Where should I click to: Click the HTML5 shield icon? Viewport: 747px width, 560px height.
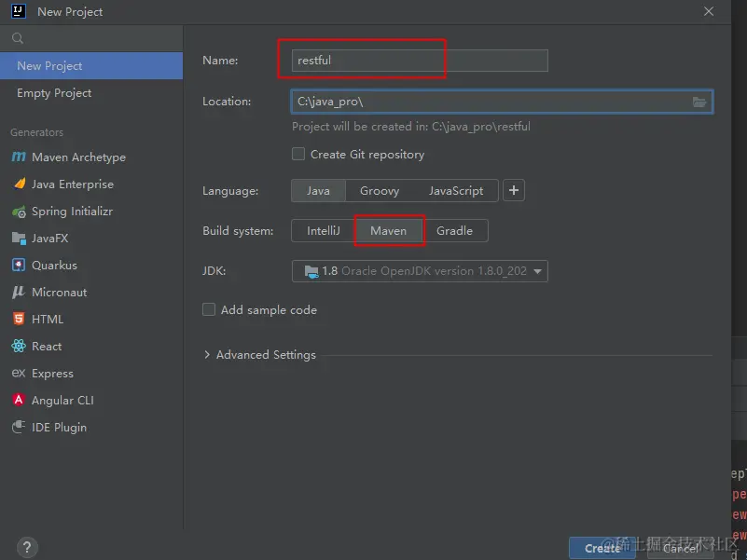pos(19,319)
